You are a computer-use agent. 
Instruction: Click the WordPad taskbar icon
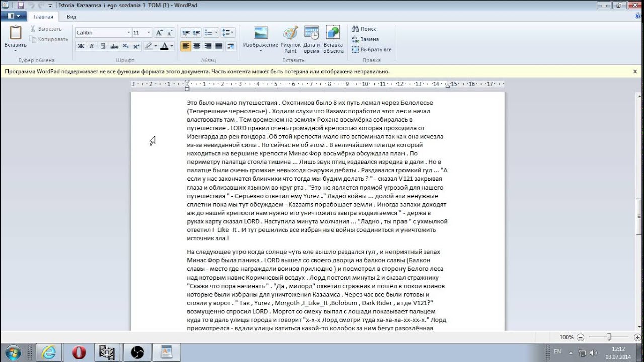[167, 352]
